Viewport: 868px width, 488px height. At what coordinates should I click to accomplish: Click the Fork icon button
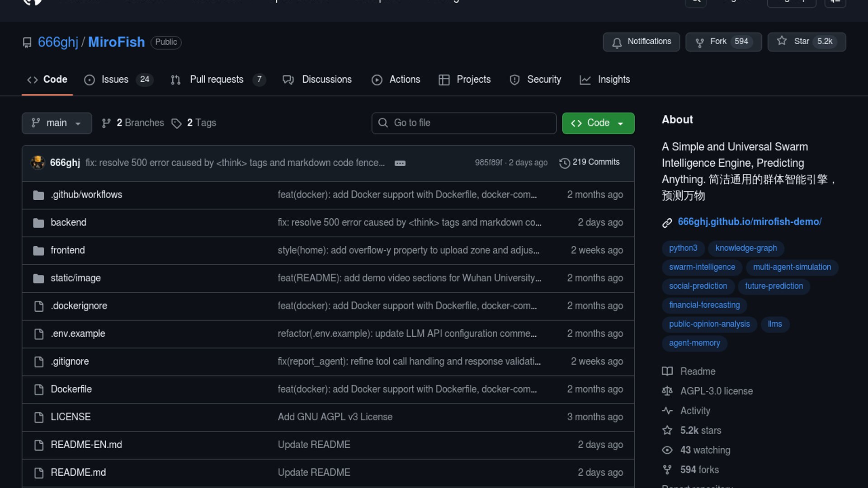tap(699, 42)
